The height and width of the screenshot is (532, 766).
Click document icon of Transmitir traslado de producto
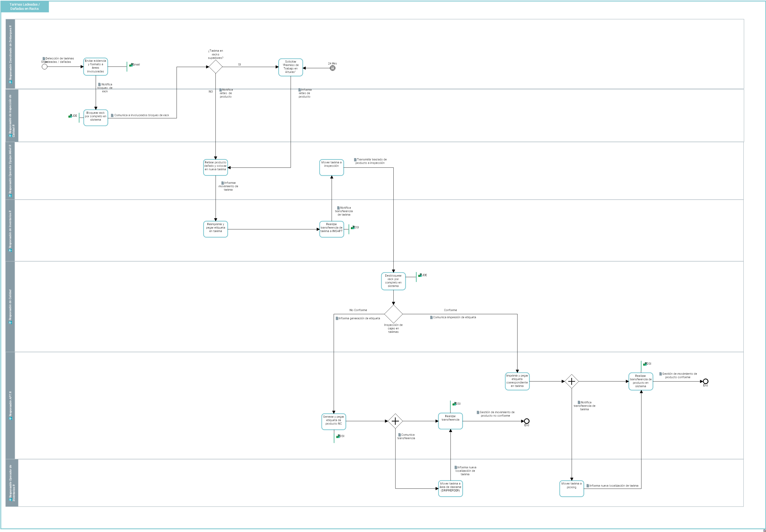[355, 160]
